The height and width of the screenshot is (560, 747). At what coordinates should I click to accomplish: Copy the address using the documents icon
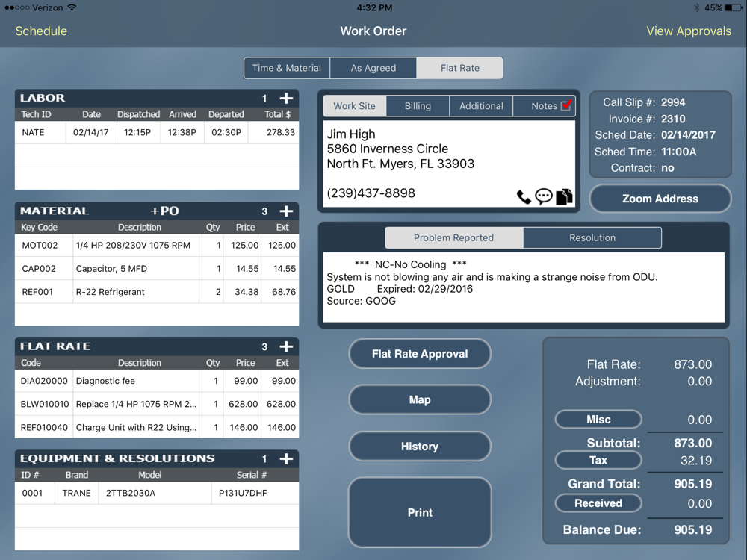[x=564, y=196]
